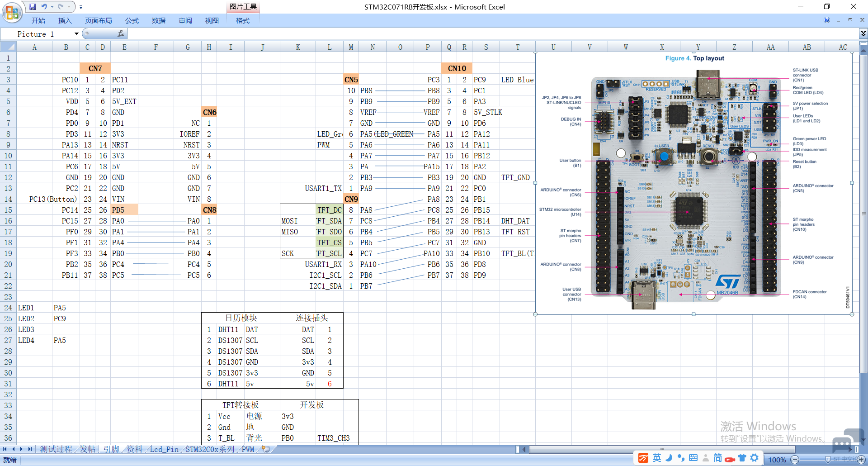This screenshot has height=466, width=868.
Task: Open the 数据 (Data) ribbon tab
Action: (x=159, y=21)
